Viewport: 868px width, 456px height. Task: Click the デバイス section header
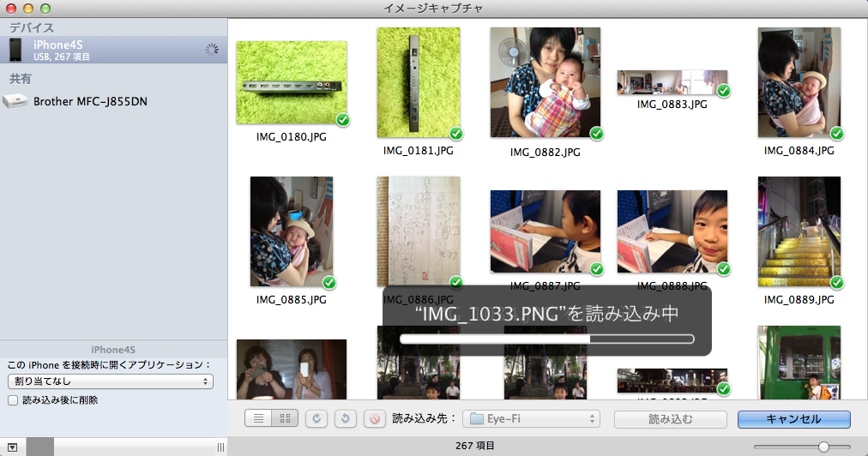[32, 27]
